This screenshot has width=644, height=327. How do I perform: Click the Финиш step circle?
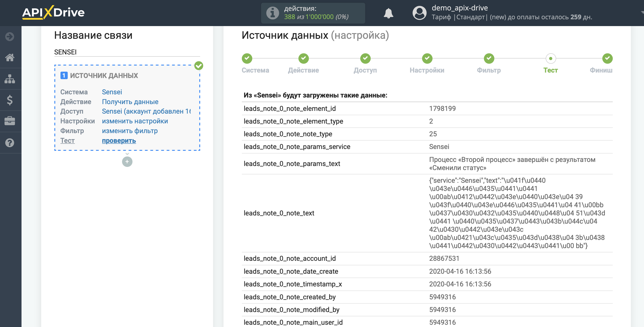607,58
